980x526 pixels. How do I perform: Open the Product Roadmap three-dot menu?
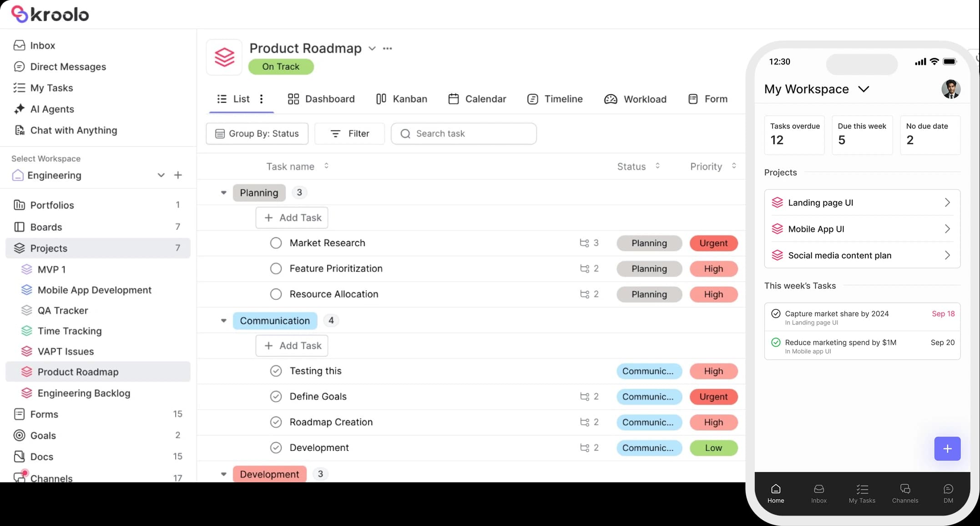coord(387,48)
